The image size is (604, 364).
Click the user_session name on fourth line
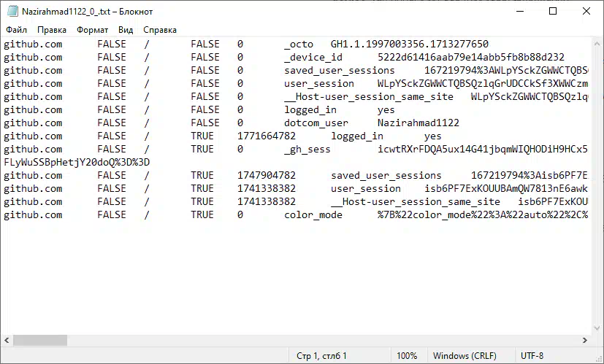click(319, 84)
